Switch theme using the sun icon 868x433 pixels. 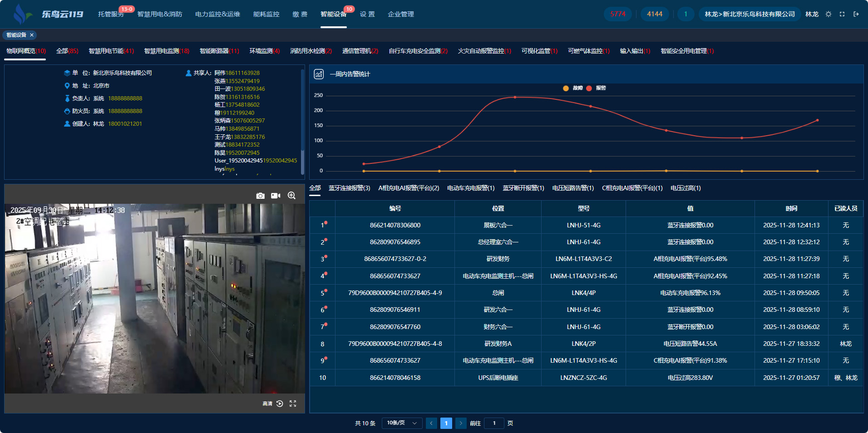coord(829,14)
